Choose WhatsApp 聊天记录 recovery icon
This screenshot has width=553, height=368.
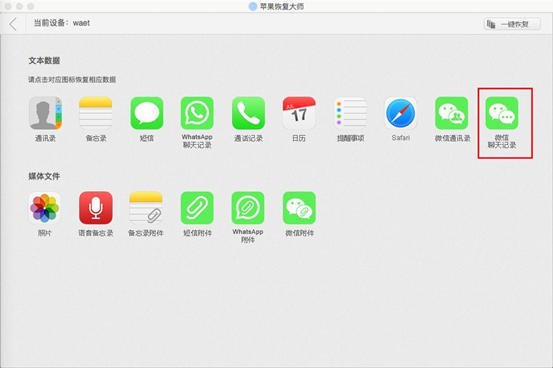pyautogui.click(x=197, y=113)
